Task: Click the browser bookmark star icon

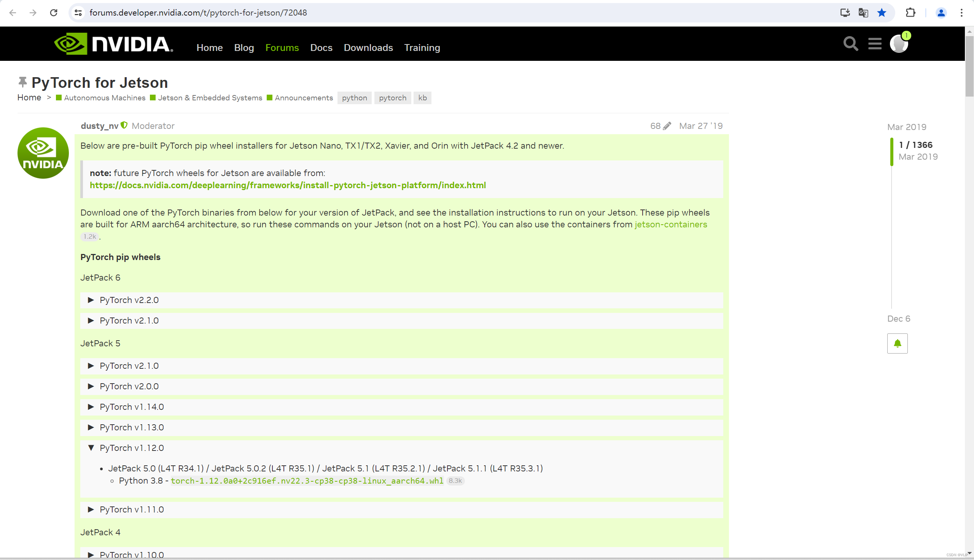Action: 882,13
